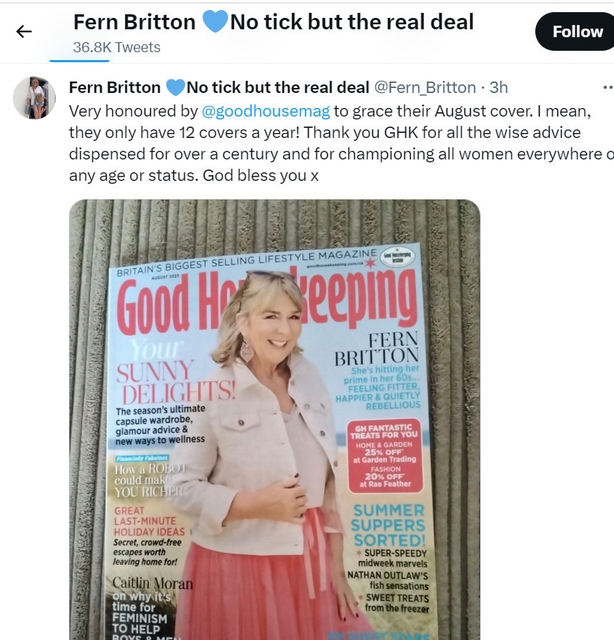Click the Good Housekeeping masthead in photo

tap(267, 301)
